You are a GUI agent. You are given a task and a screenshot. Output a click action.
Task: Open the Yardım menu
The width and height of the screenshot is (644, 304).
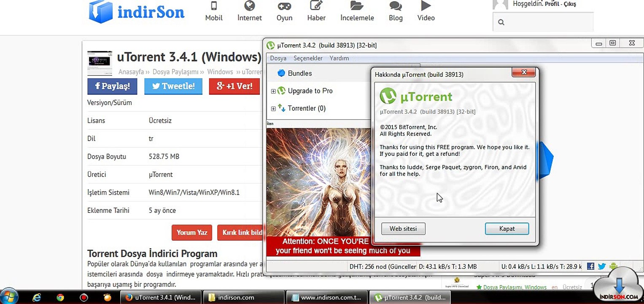pyautogui.click(x=339, y=58)
